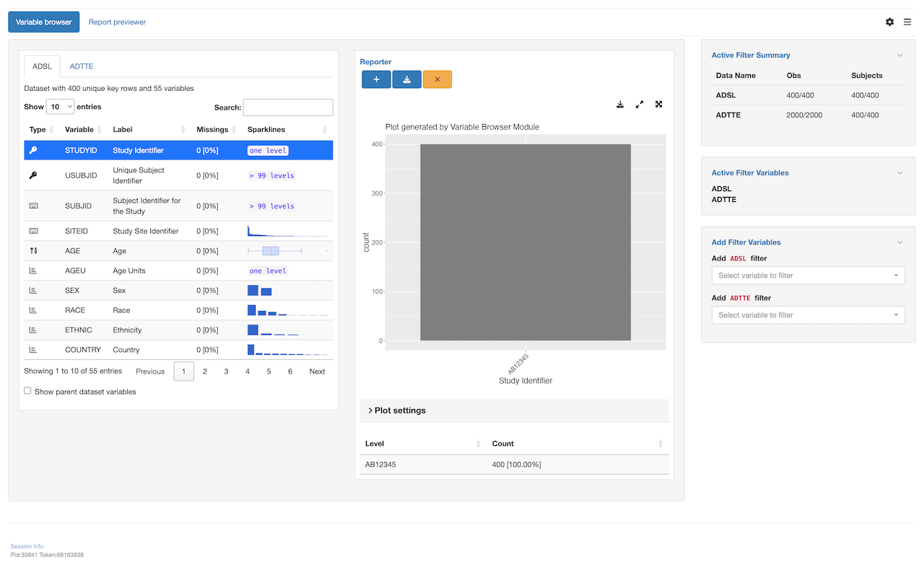Expand the plot to full screen
This screenshot has height=562, width=924.
click(x=658, y=105)
